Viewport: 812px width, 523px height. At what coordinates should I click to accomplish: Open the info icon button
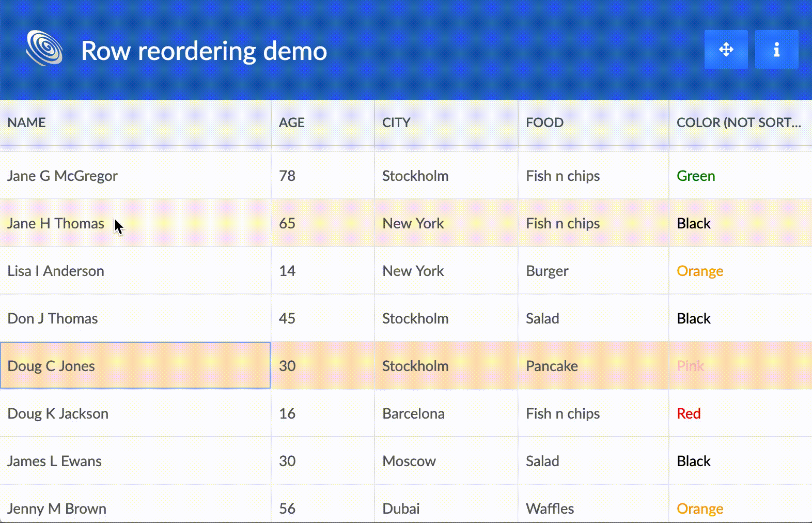[x=776, y=50]
